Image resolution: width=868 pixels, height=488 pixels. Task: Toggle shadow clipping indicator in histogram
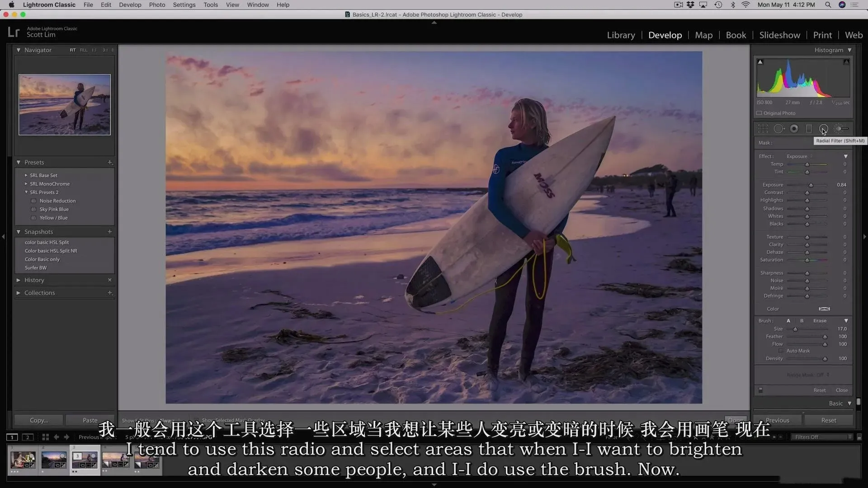pos(760,62)
